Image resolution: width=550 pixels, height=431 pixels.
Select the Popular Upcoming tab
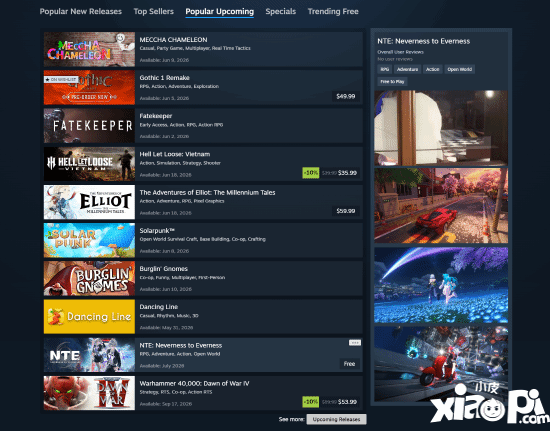point(220,12)
